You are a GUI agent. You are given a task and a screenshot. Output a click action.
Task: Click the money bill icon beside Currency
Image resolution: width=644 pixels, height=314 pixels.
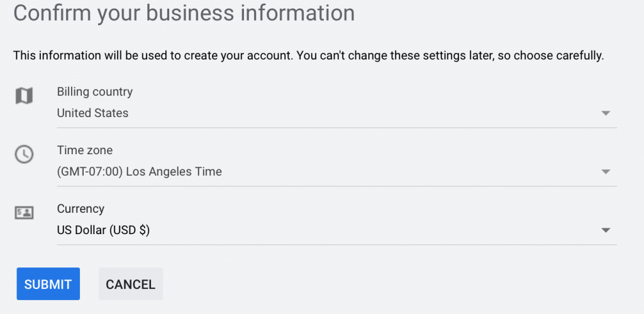pyautogui.click(x=24, y=213)
